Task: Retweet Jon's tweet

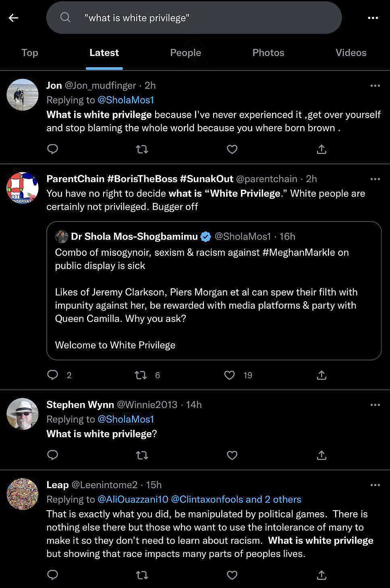Action: click(x=142, y=149)
